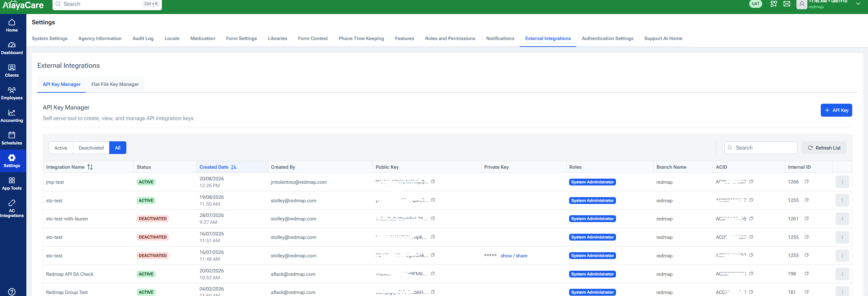Open AC Integrations in the sidebar

click(12, 209)
